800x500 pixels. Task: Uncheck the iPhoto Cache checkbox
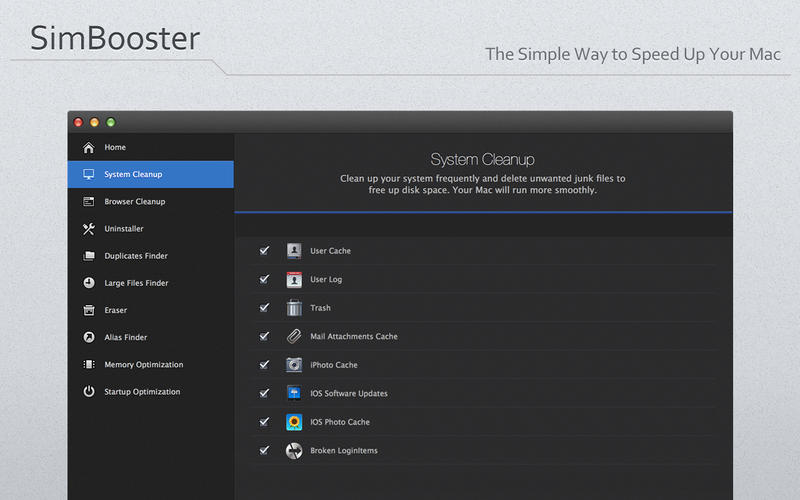pyautogui.click(x=264, y=364)
